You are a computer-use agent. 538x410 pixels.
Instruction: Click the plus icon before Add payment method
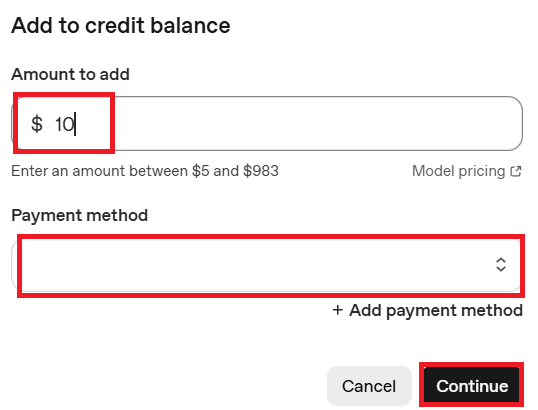(x=338, y=310)
